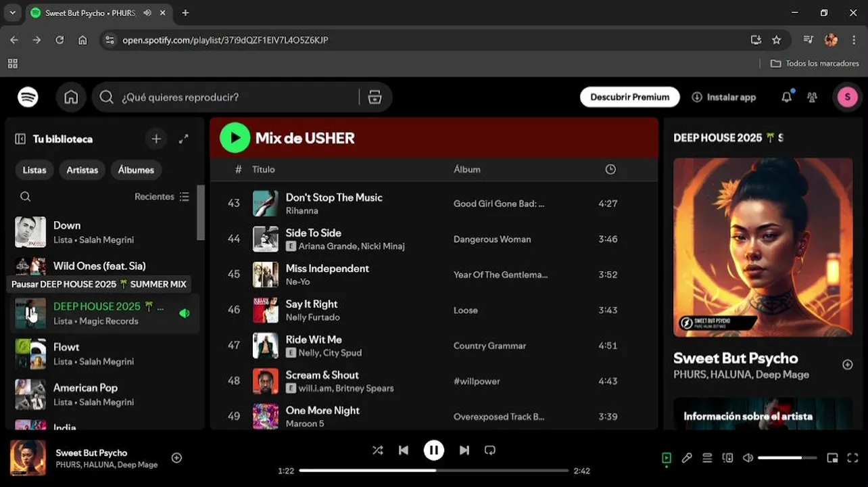Mute the volume speaker icon
The width and height of the screenshot is (868, 487).
[x=748, y=458]
